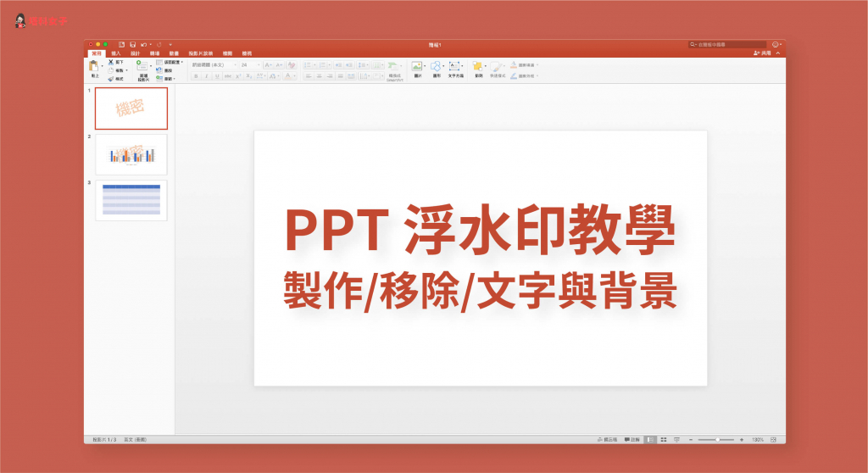Insert a Text Box (文字方塊)
This screenshot has width=868, height=473.
[455, 67]
